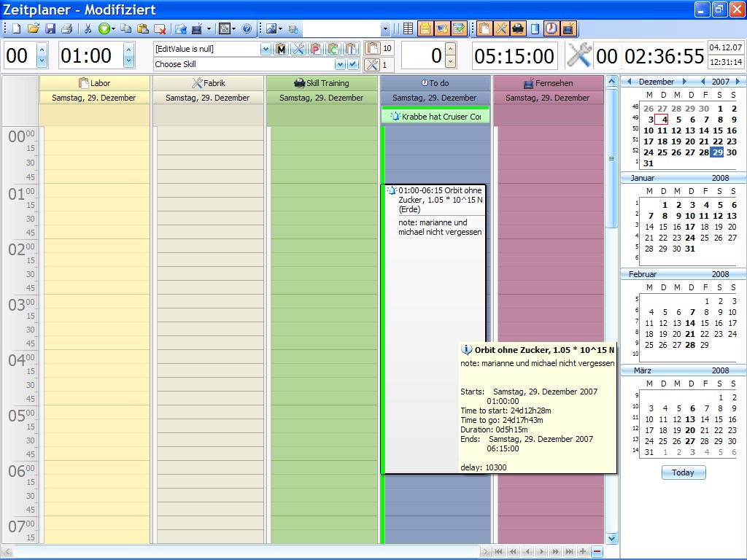The width and height of the screenshot is (747, 560).
Task: Select the To do column header
Action: tap(435, 83)
